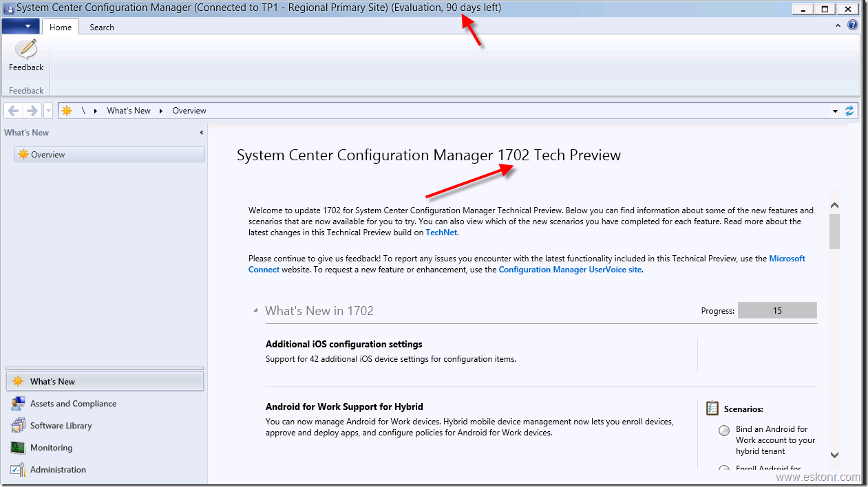Click the Refresh icon beside the address bar
The height and width of the screenshot is (487, 868).
pyautogui.click(x=849, y=111)
